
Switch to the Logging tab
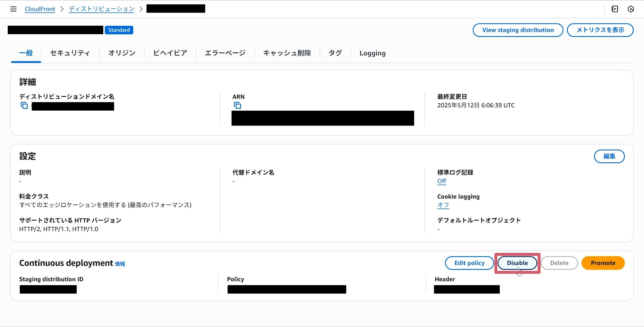pos(373,53)
